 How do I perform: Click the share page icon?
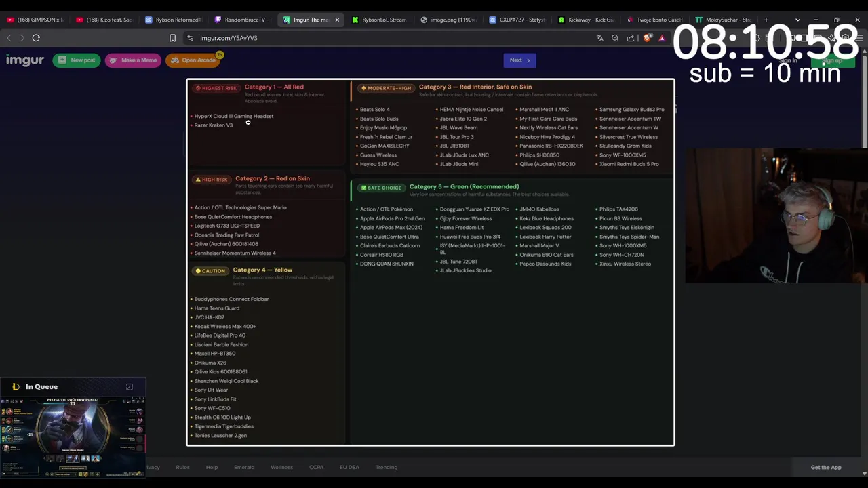(x=631, y=38)
